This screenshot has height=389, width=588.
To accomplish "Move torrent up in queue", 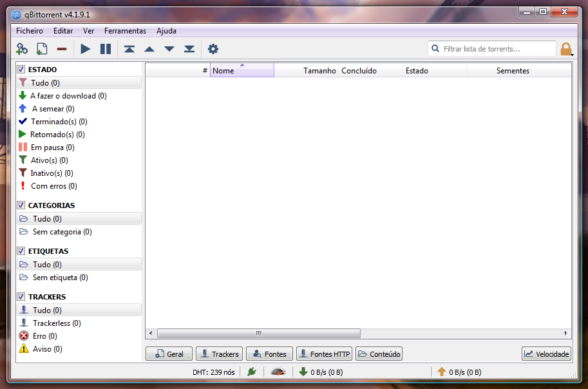I will [x=149, y=49].
